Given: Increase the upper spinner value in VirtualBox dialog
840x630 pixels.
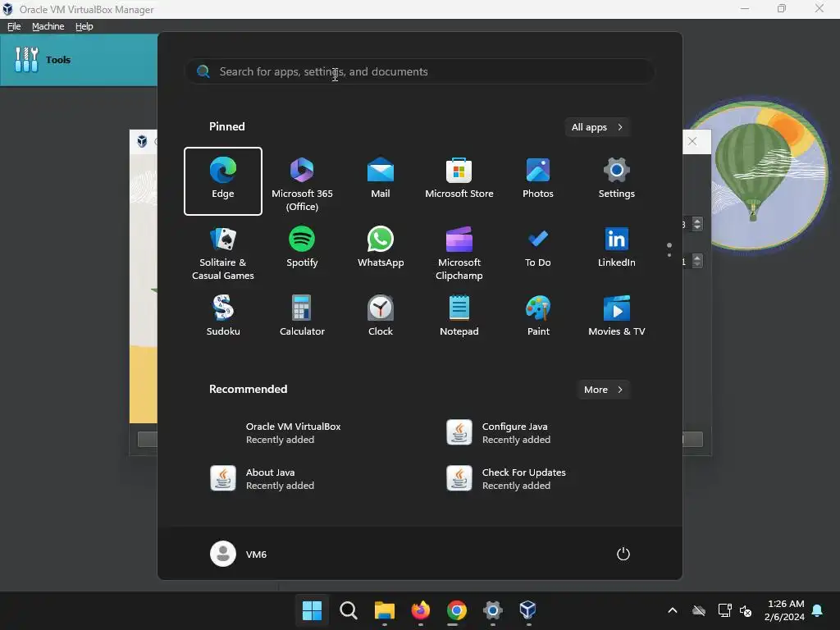Looking at the screenshot, I should [697, 220].
